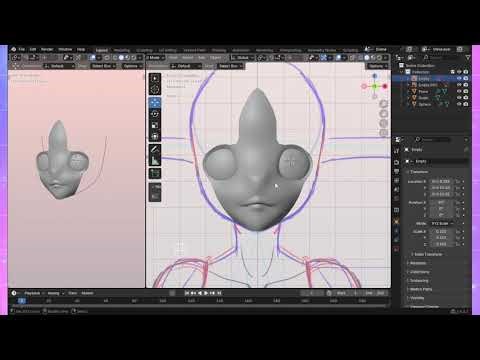Select the Measure tool

click(x=155, y=161)
